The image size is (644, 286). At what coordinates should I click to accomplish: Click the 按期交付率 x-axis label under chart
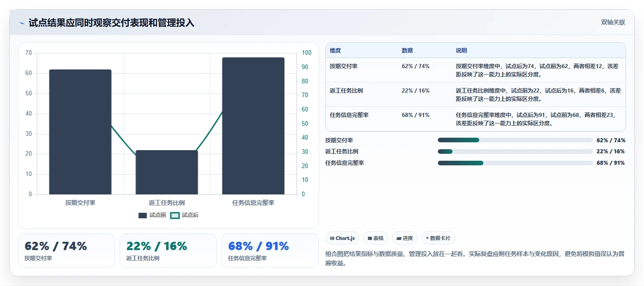pyautogui.click(x=80, y=203)
